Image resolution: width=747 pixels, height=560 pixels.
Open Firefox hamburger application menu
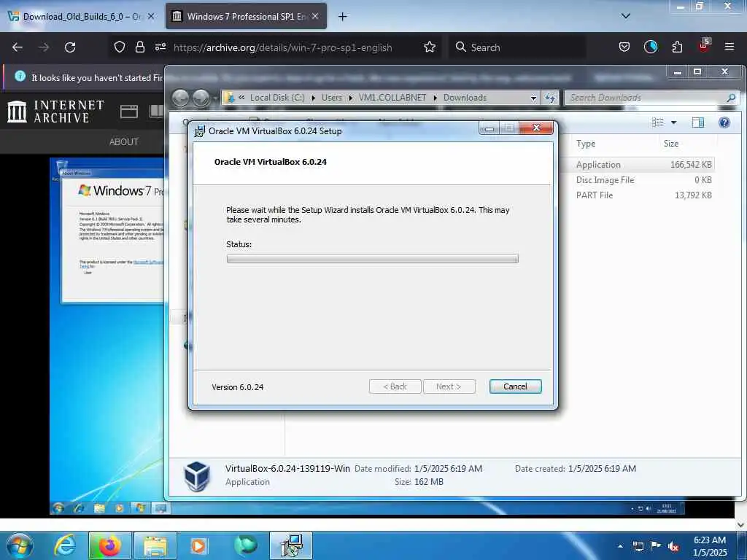(x=729, y=47)
